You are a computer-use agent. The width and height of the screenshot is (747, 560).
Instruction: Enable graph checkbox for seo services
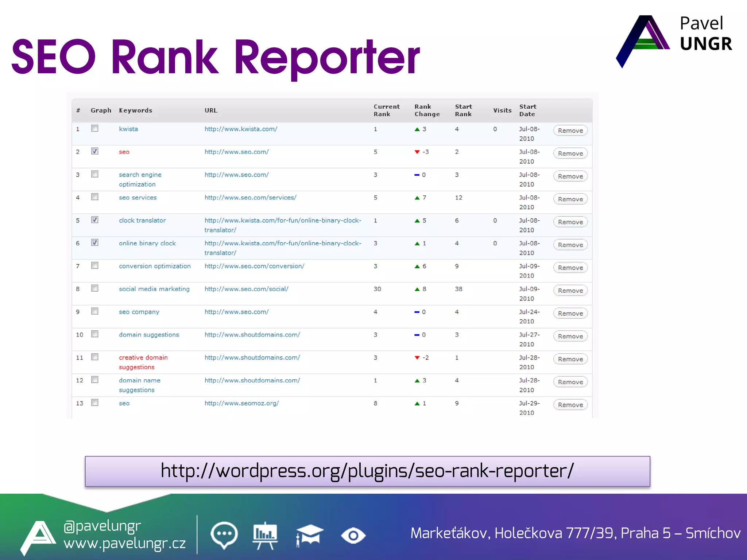(x=95, y=197)
